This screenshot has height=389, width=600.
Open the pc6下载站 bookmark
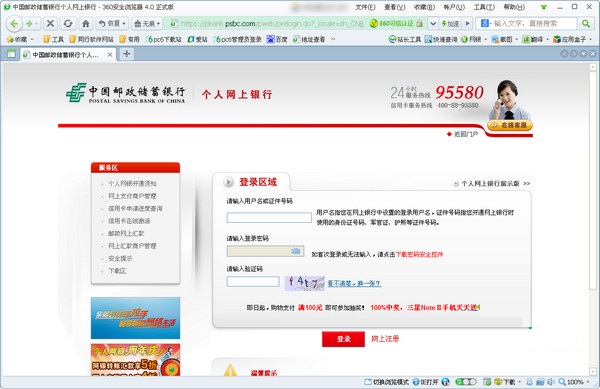164,39
